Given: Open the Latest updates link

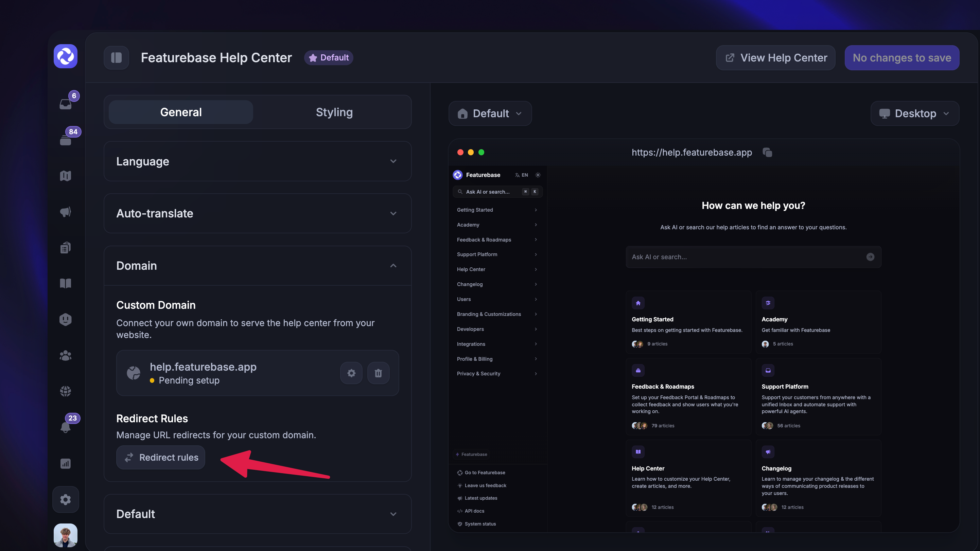Looking at the screenshot, I should pyautogui.click(x=477, y=498).
